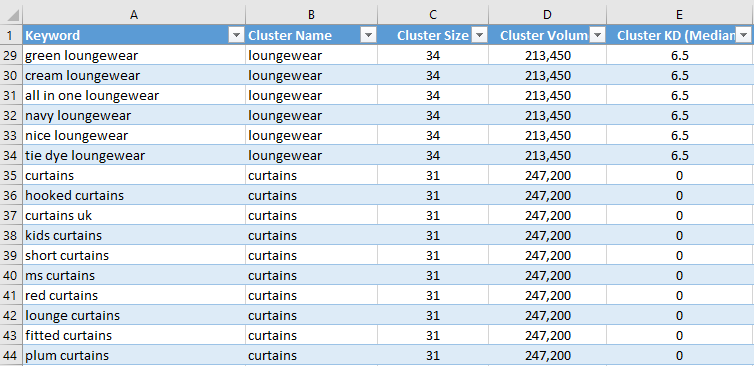Select KD value 6.5 in row 34
Screen dimensions: 754x366
(680, 155)
